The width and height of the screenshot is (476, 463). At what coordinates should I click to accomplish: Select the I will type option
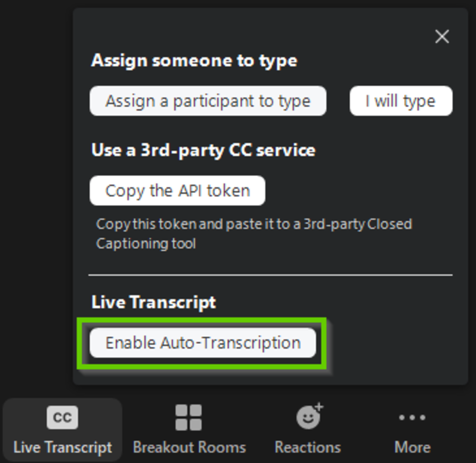point(401,101)
